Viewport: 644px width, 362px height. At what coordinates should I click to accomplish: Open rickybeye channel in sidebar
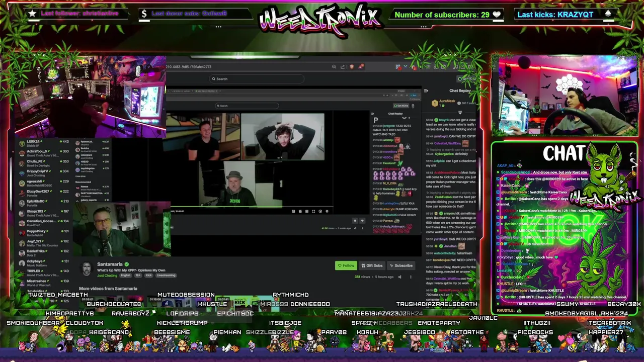point(43,262)
